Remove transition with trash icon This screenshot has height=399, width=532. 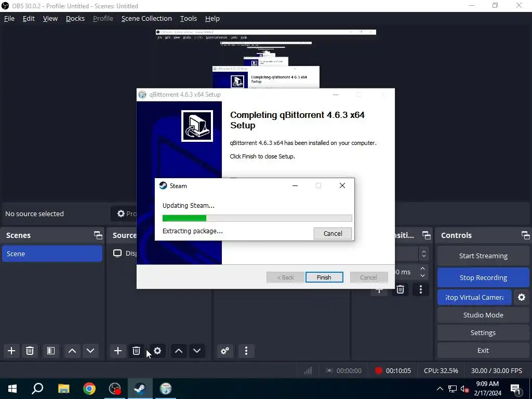click(x=400, y=290)
